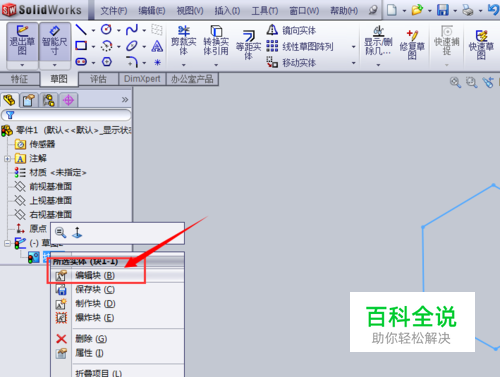500x377 pixels.
Task: Select the Polygon sketch tool
Action: click(x=106, y=62)
